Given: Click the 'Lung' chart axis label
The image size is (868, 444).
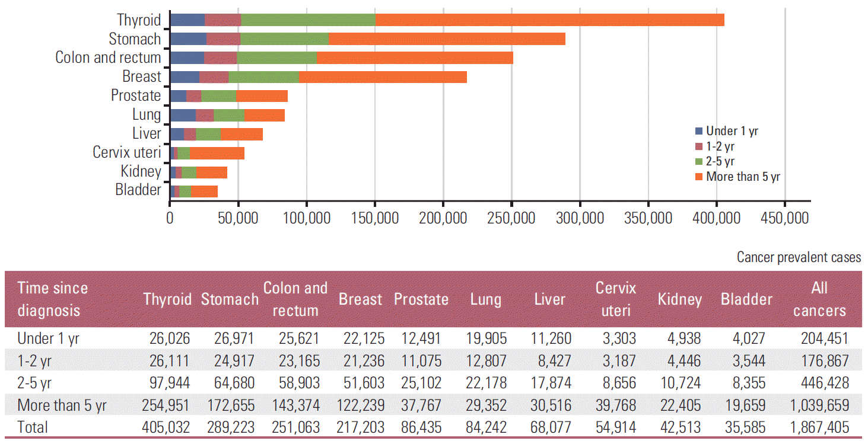Looking at the screenshot, I should point(147,115).
